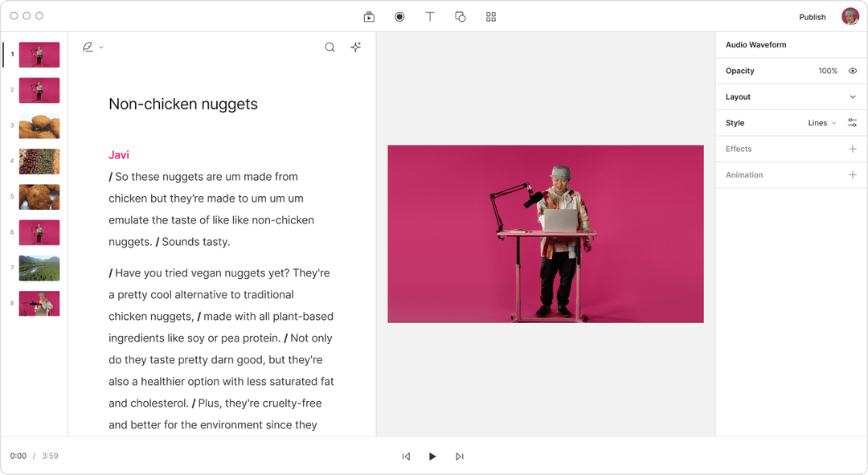Click the media clip icon in the toolbar
Image resolution: width=868 pixels, height=475 pixels.
[x=368, y=16]
